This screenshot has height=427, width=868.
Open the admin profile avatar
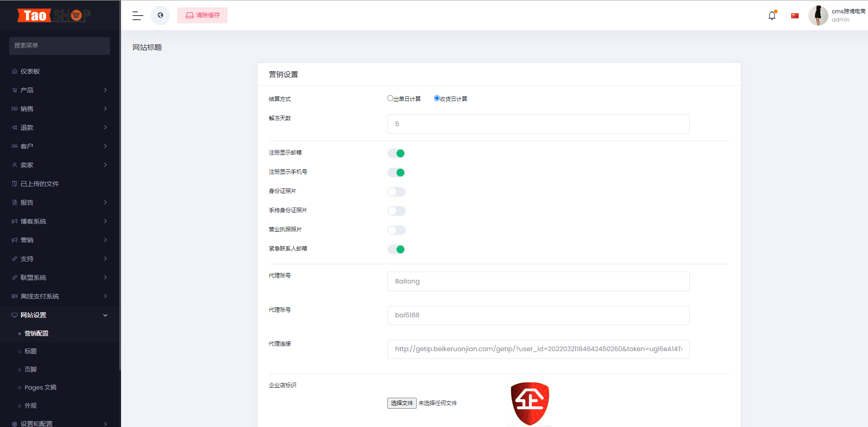[818, 15]
